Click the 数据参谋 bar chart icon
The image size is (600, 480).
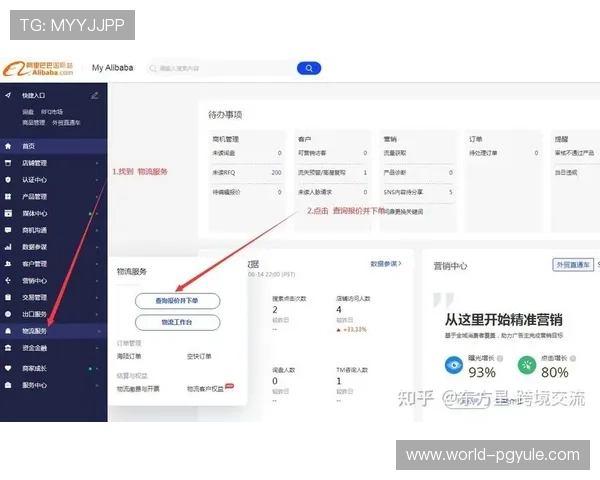(8, 247)
